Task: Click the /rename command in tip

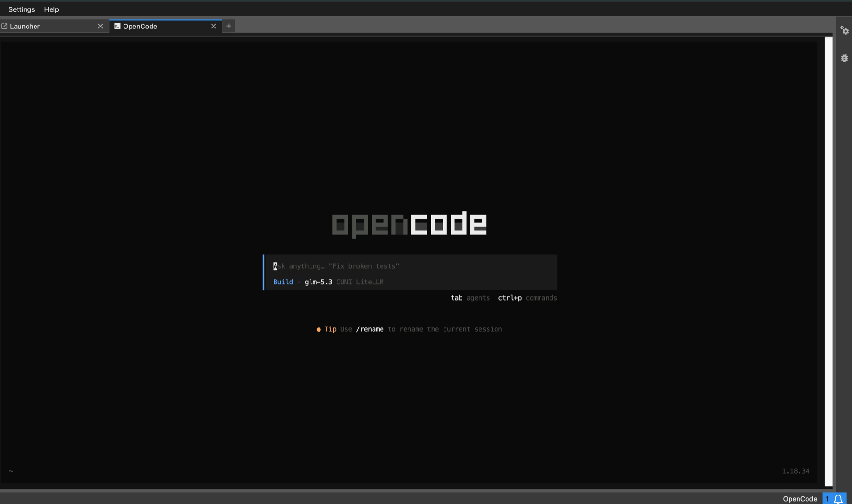Action: [370, 329]
